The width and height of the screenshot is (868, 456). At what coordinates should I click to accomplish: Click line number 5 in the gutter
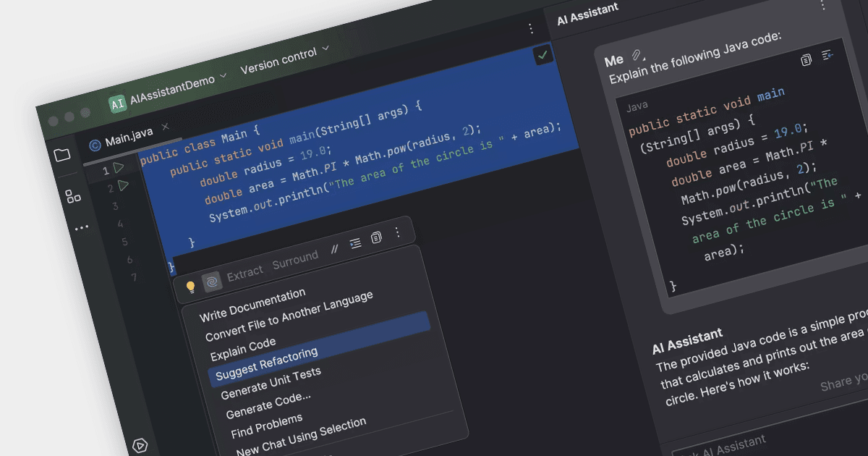tap(124, 242)
